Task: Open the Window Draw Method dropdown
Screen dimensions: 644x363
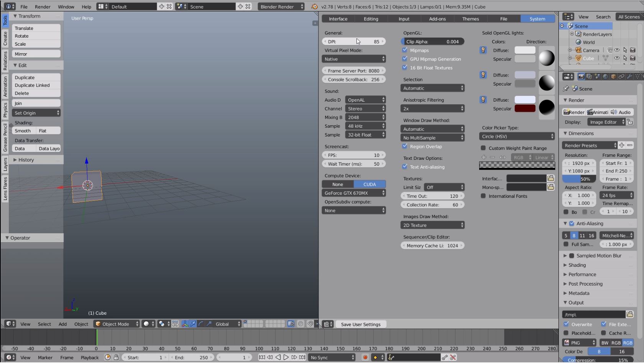Action: pos(432,129)
